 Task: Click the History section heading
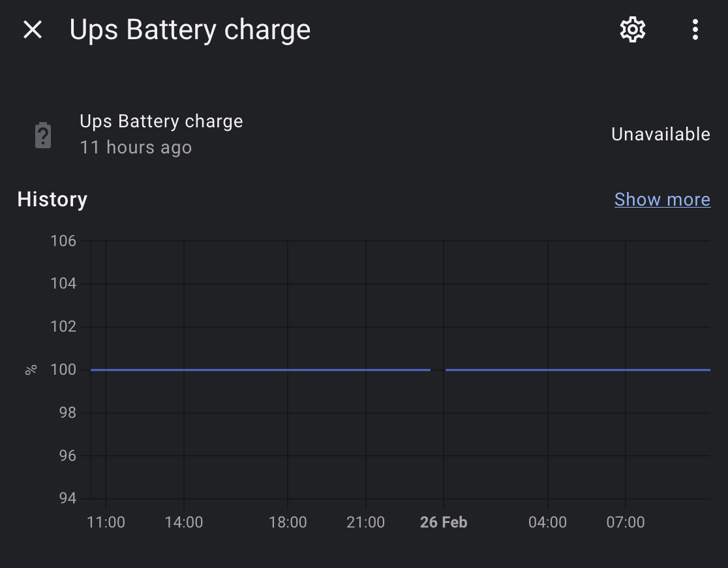click(x=52, y=199)
